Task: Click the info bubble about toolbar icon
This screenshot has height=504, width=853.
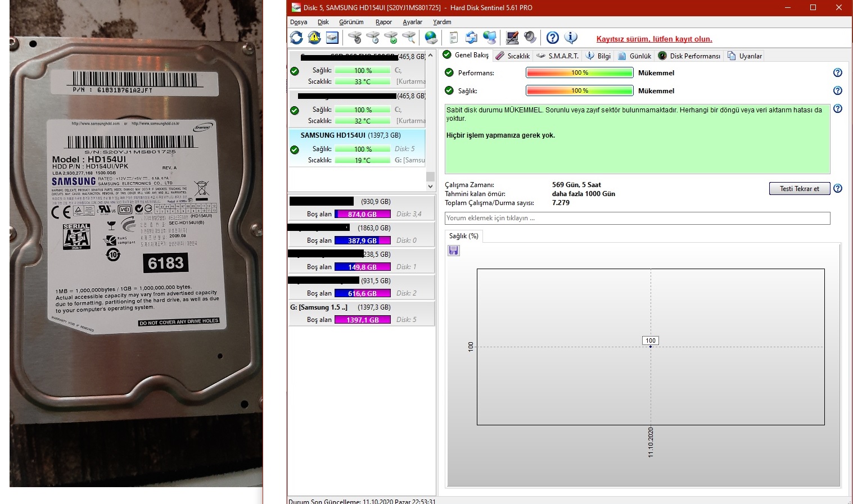Action: [x=571, y=38]
